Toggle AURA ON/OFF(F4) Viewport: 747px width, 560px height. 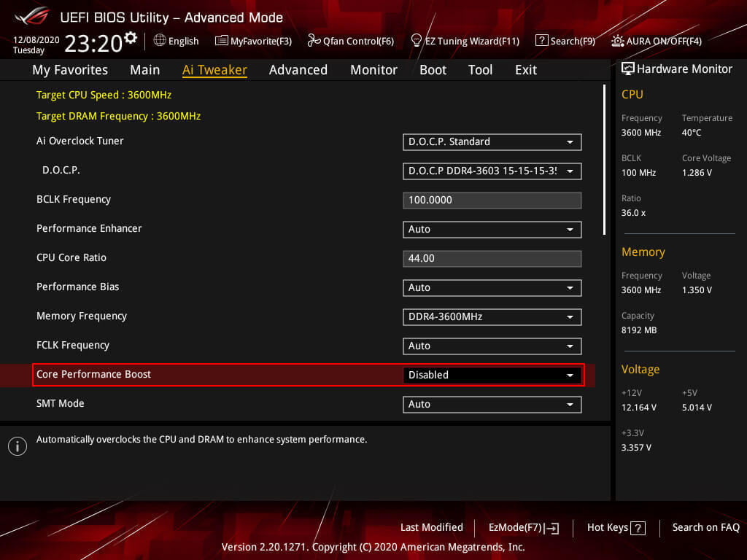pos(657,41)
